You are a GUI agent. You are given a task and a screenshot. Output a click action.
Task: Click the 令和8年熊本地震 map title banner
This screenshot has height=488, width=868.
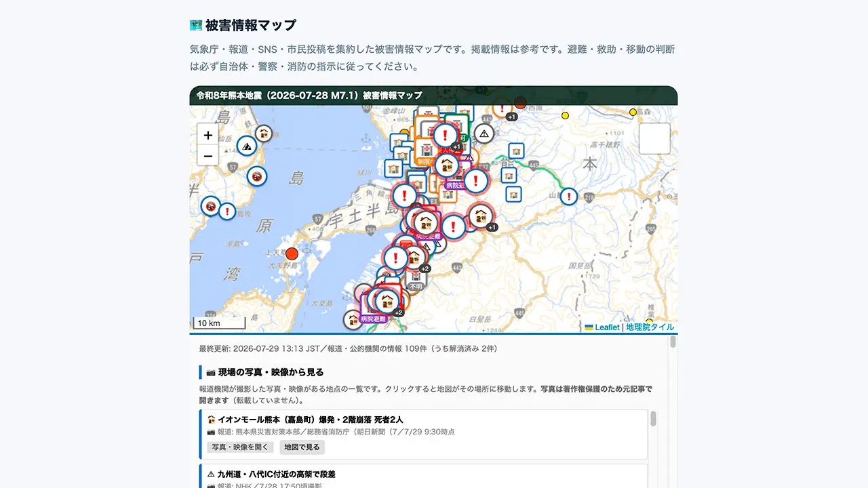tap(433, 96)
